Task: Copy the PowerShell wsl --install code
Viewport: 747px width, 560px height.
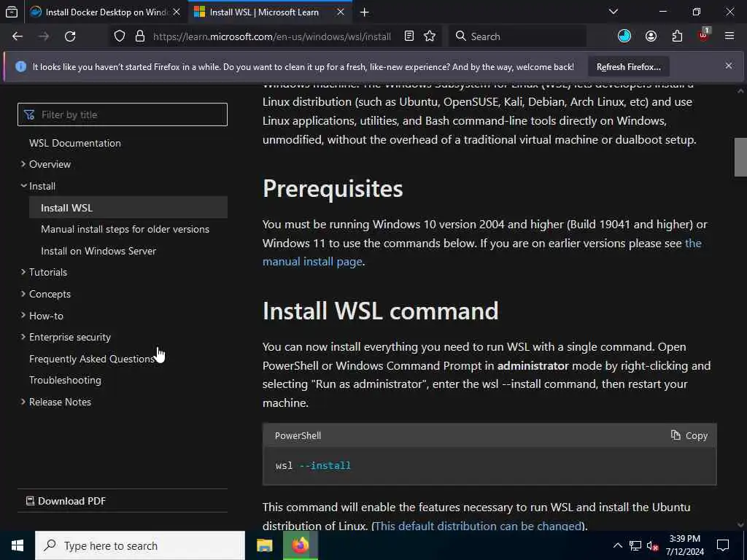Action: tap(689, 435)
